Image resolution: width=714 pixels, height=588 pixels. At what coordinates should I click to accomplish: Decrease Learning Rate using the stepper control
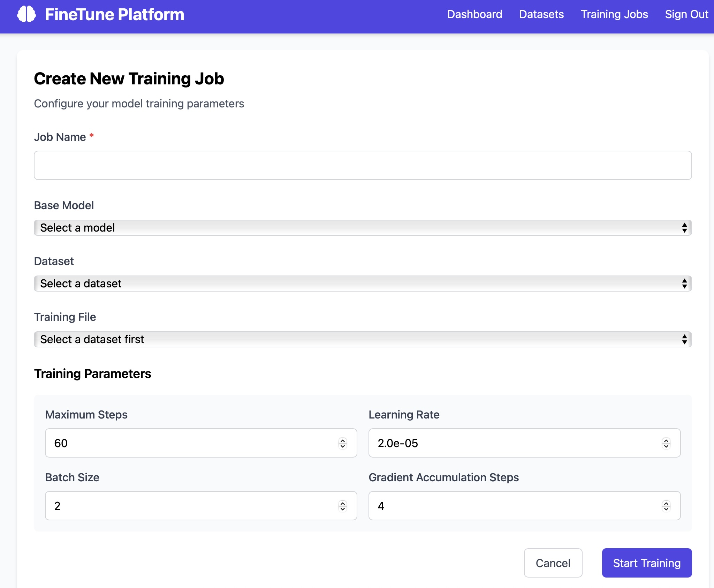coord(667,447)
